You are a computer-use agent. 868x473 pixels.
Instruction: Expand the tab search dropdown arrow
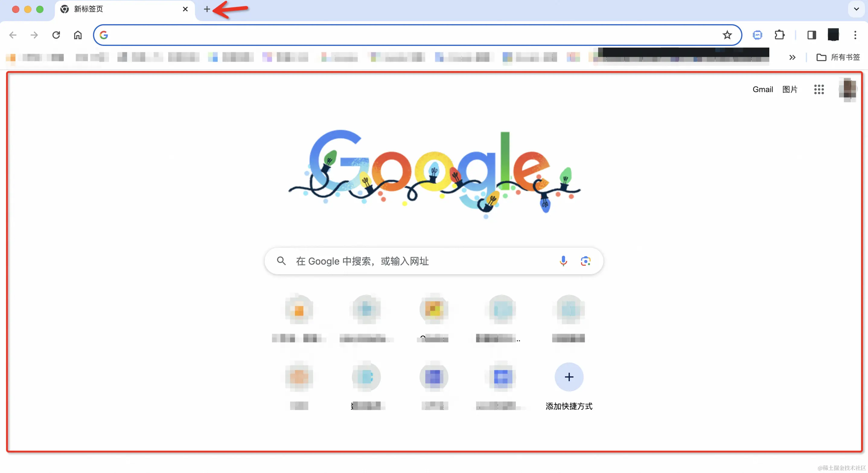[856, 9]
